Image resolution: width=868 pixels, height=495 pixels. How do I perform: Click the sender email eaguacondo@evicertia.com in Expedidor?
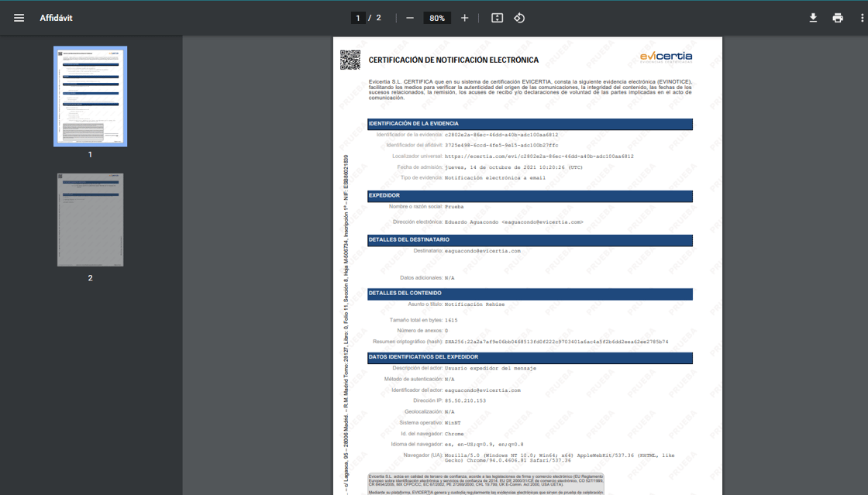pyautogui.click(x=542, y=222)
